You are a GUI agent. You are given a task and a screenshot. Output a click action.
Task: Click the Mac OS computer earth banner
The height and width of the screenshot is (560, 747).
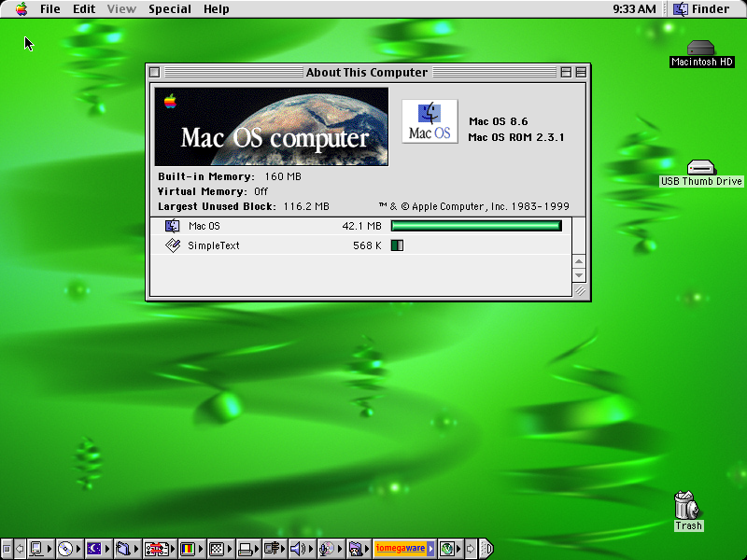pos(272,126)
